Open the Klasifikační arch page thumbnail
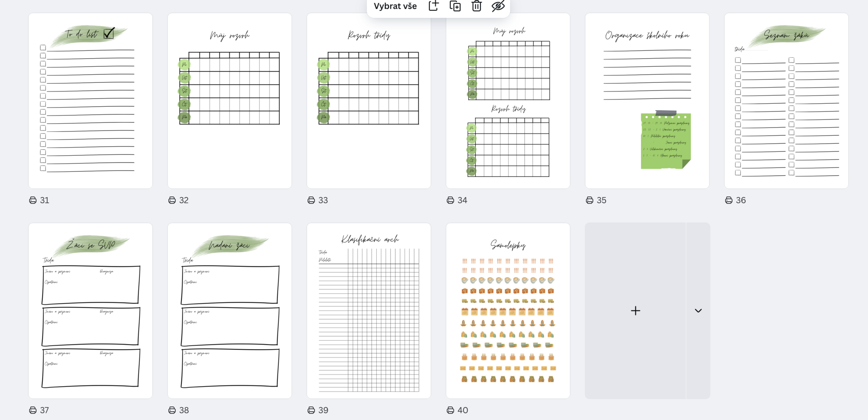Screen dimensions: 868x420 click(x=369, y=311)
